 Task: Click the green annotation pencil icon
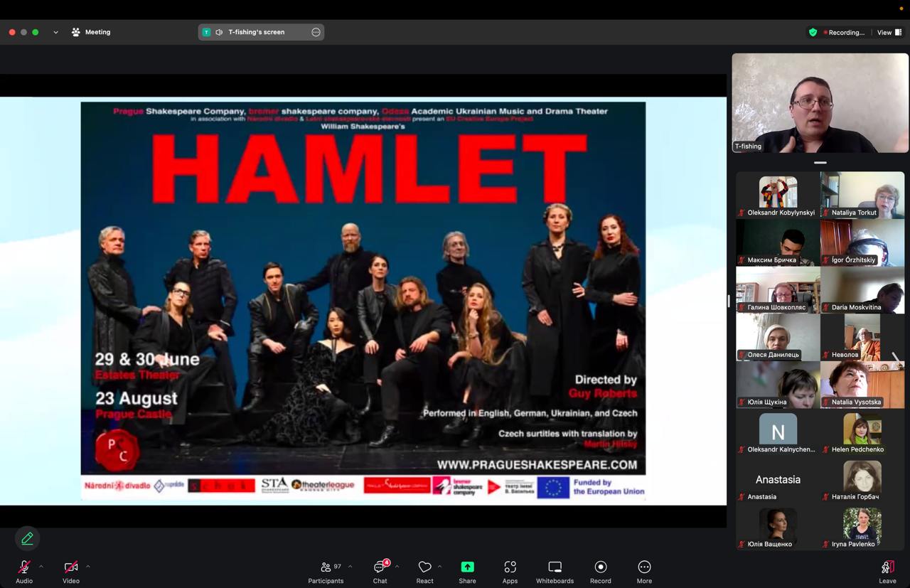(28, 538)
